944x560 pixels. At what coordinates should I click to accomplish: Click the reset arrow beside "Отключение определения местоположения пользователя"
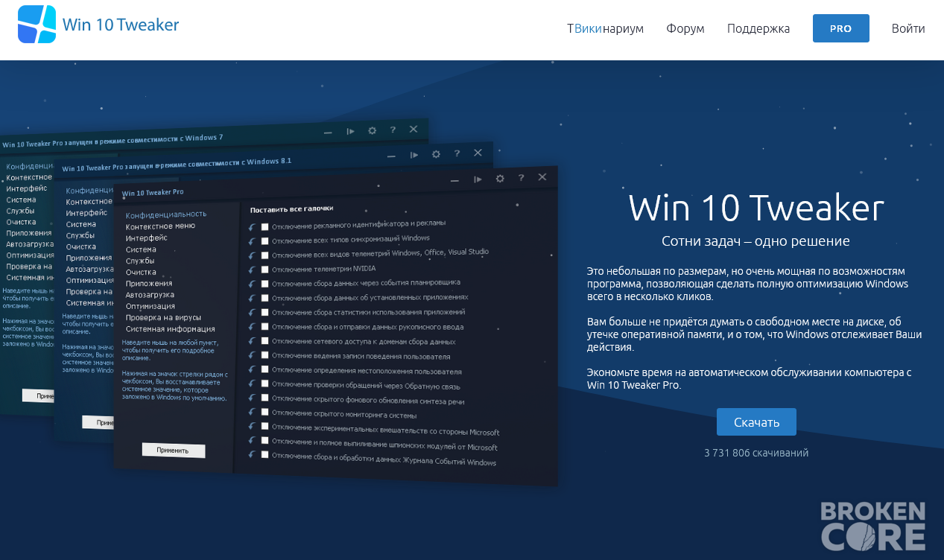(x=253, y=369)
